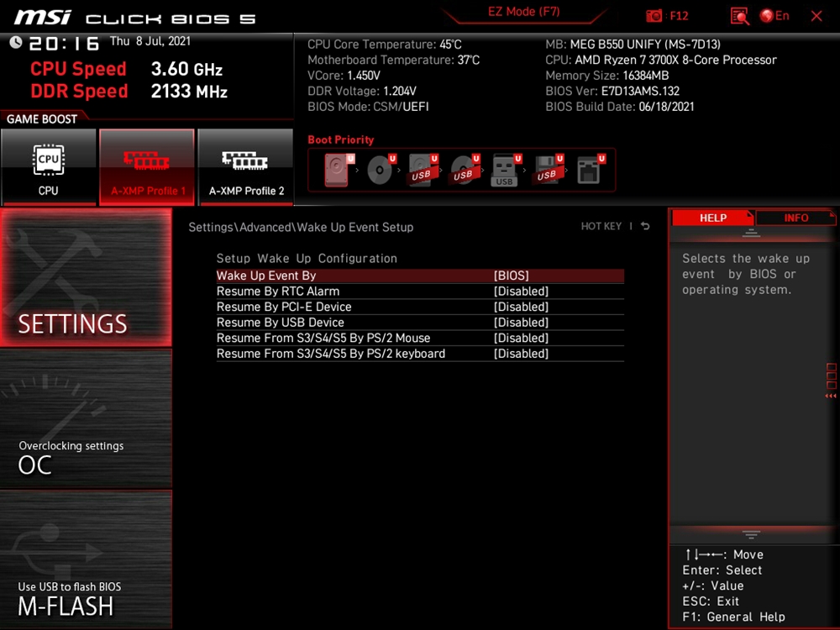
Task: Click the GAME BOOST label
Action: [x=42, y=119]
